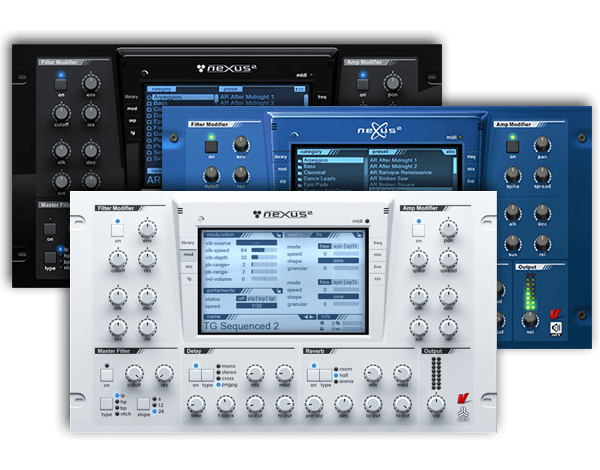
Task: Click small dial icon above blue skin display
Action: (294, 135)
